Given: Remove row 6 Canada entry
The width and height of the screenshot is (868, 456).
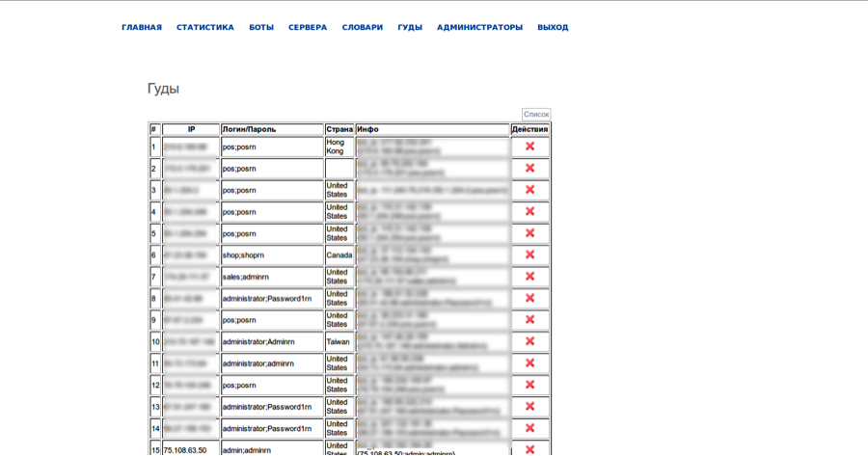Looking at the screenshot, I should tap(529, 255).
